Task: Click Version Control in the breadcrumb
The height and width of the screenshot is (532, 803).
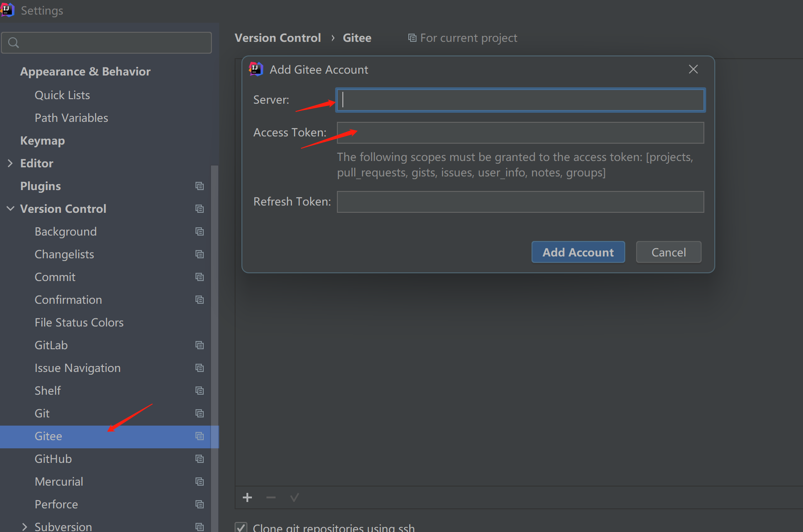Action: click(x=278, y=38)
